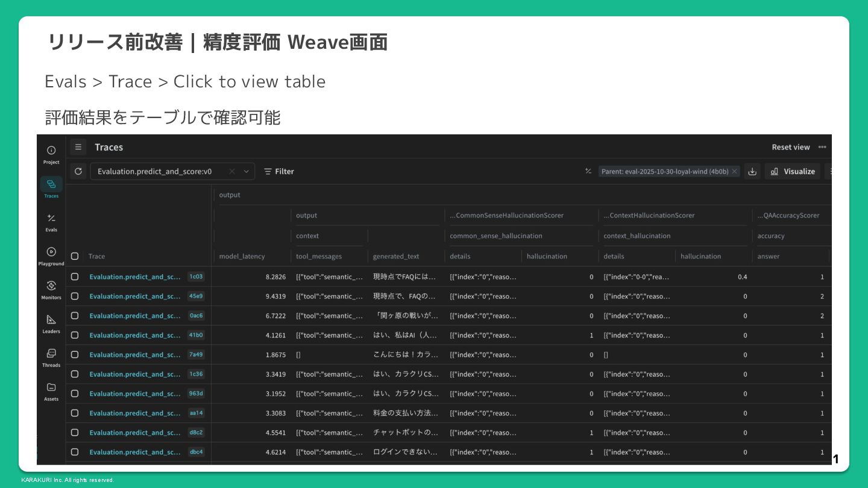Open the trace link for row dbc4
Viewport: 868px width, 488px height.
pos(135,452)
